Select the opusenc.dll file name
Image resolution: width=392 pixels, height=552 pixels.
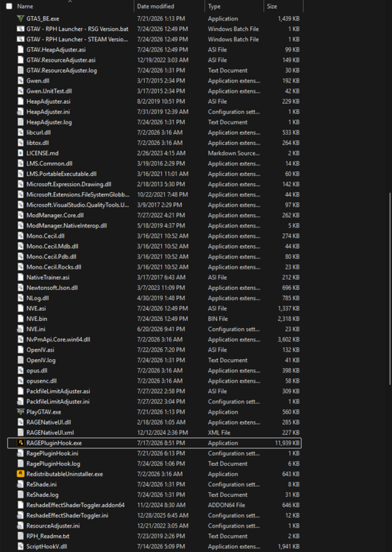[x=41, y=381]
